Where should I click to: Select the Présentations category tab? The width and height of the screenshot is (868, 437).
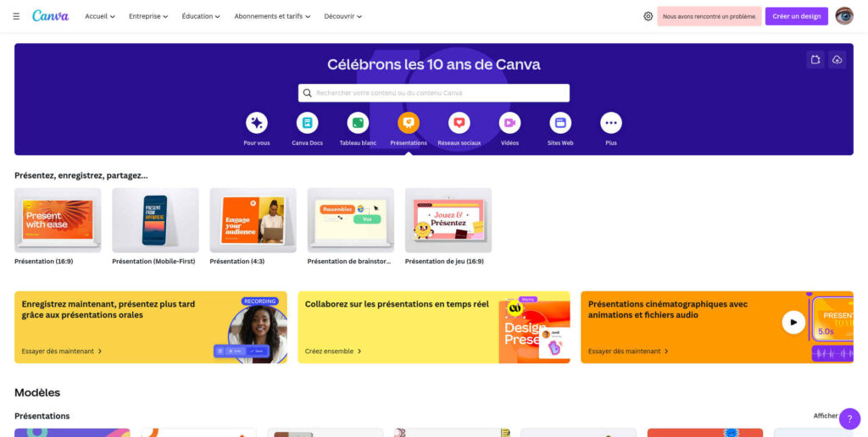409,130
